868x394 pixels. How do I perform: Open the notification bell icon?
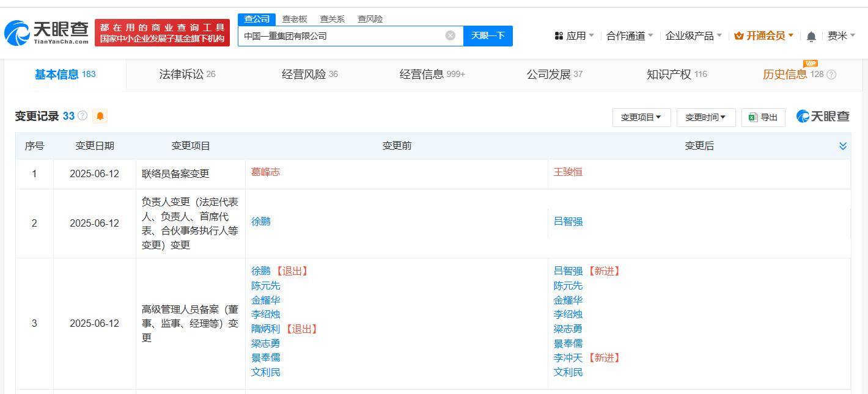(x=811, y=37)
